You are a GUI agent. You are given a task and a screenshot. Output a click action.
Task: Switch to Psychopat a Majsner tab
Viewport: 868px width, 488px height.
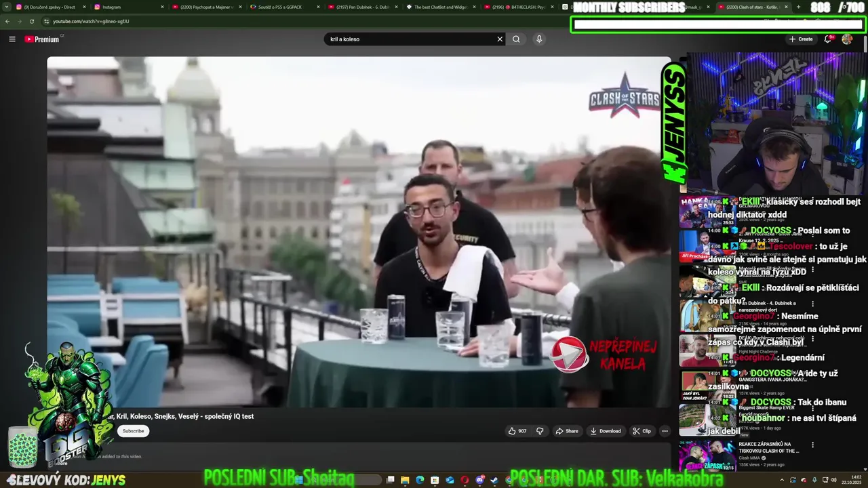pyautogui.click(x=207, y=7)
